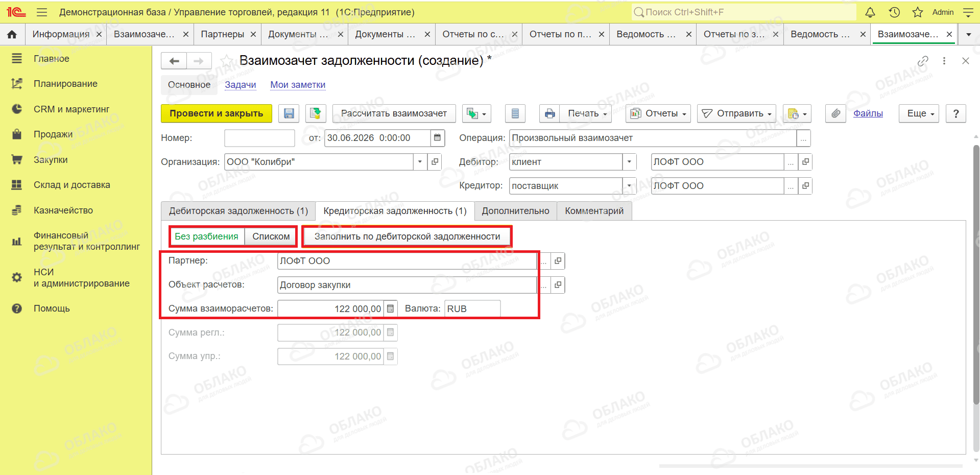This screenshot has height=475, width=980.
Task: Open selection ellipsis for Операция field
Action: pos(804,138)
